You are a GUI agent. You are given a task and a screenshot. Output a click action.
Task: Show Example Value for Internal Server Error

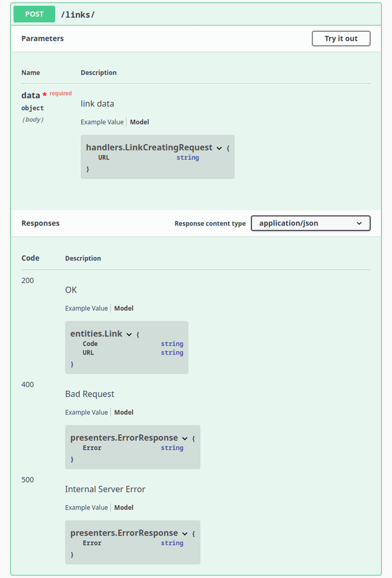86,508
